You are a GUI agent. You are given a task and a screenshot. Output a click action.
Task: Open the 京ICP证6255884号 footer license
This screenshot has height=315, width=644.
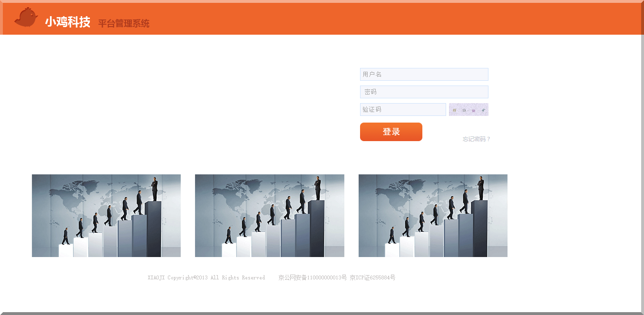point(372,278)
